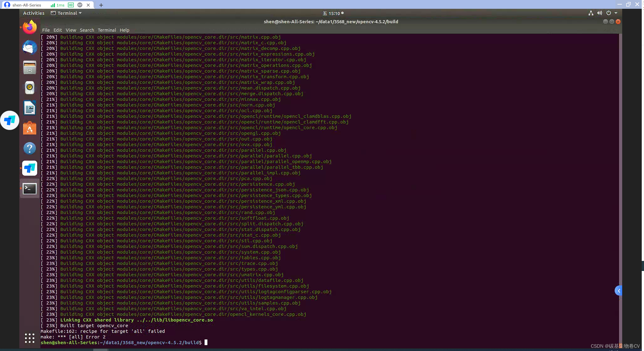Screen dimensions: 644x351
Task: Click the terminal prompt cursor
Action: 206,342
